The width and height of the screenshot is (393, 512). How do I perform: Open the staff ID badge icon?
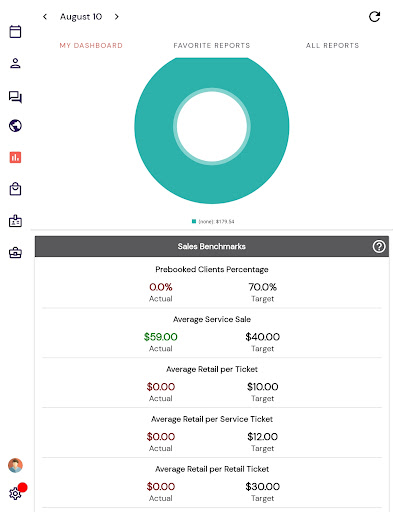15,220
